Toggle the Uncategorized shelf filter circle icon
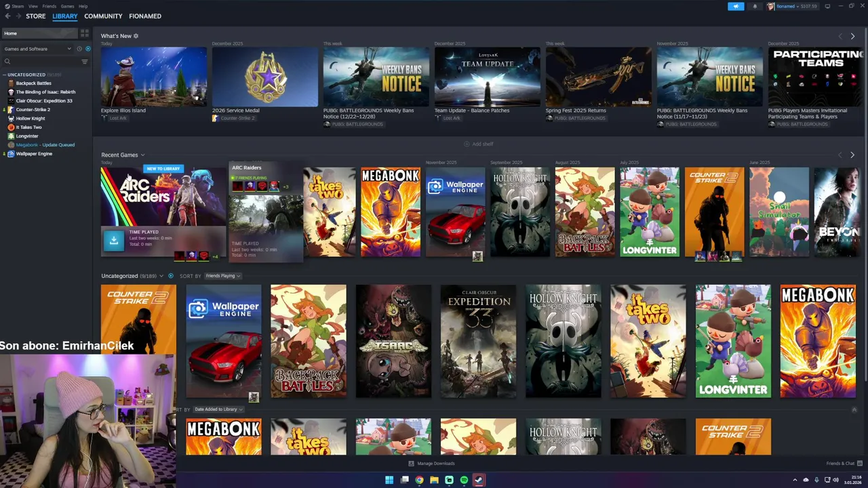The image size is (868, 488). pos(170,276)
